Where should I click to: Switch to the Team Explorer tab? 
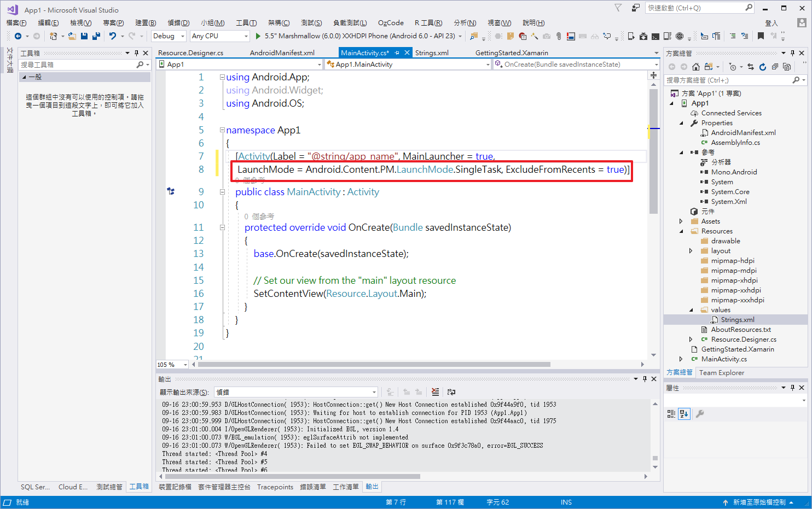[x=721, y=373]
